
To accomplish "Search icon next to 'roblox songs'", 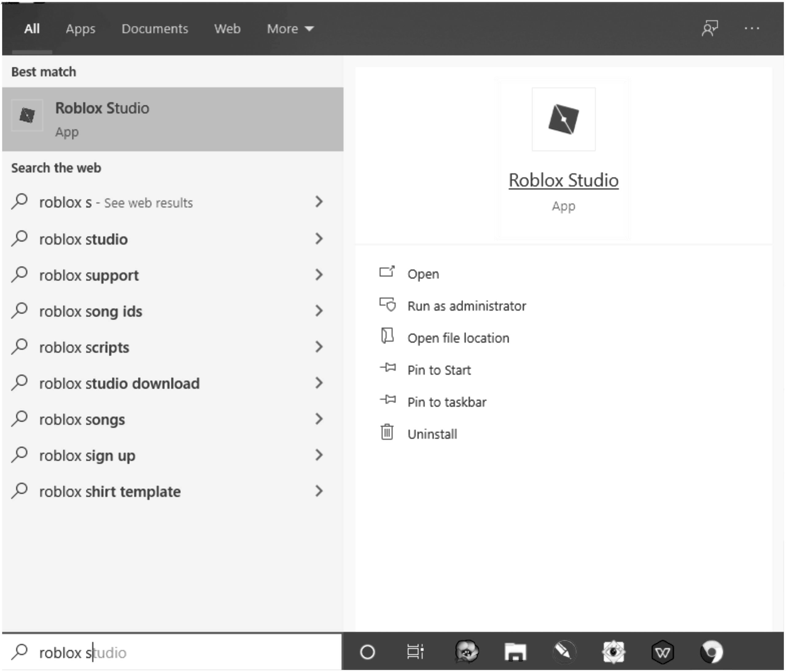I will coord(19,419).
